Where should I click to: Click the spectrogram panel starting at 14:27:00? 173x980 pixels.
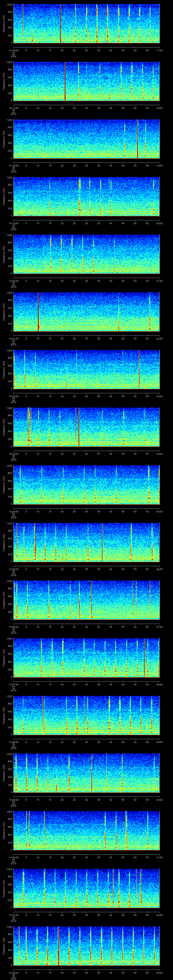pyautogui.click(x=86, y=658)
